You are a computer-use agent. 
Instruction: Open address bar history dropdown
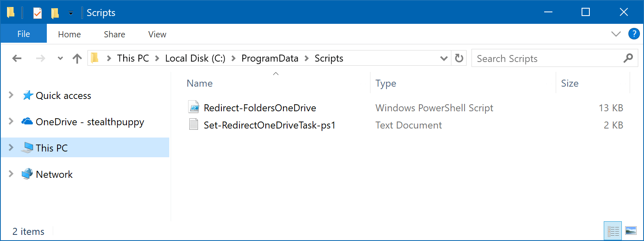(x=444, y=58)
